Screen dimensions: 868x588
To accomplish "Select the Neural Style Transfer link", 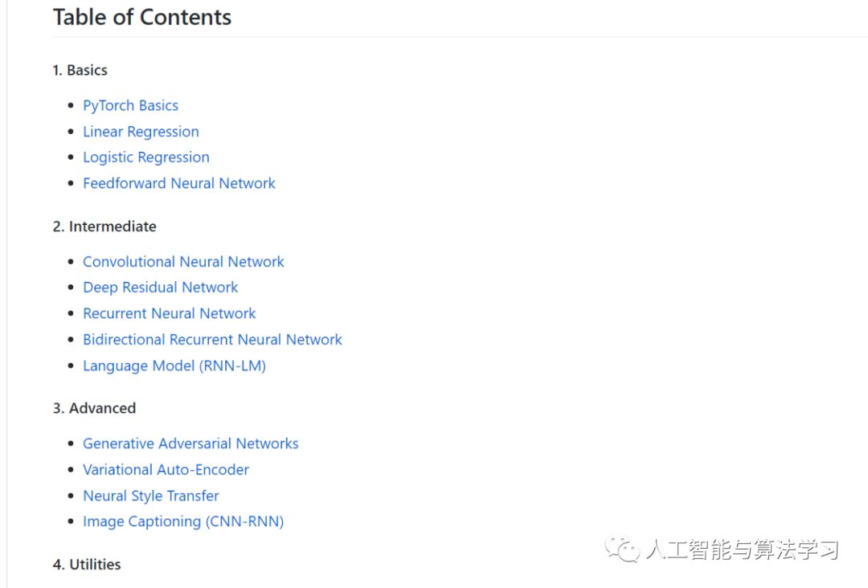I will point(150,496).
